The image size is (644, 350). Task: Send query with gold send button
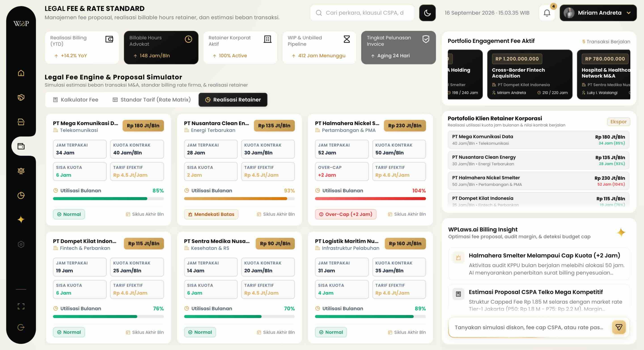click(x=619, y=327)
